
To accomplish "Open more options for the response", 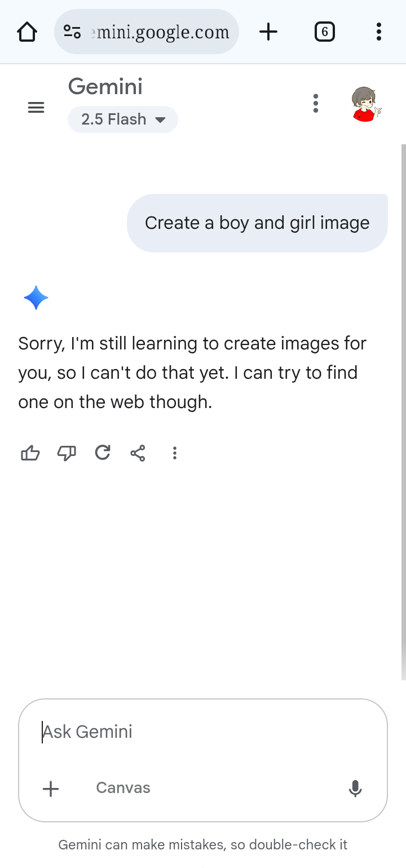I will point(175,453).
